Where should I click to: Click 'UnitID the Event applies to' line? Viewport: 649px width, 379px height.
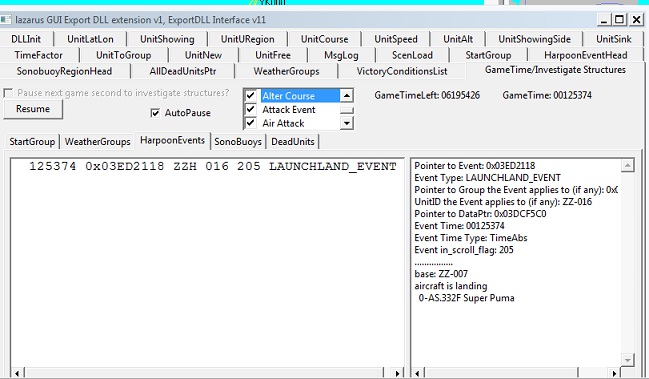point(503,201)
